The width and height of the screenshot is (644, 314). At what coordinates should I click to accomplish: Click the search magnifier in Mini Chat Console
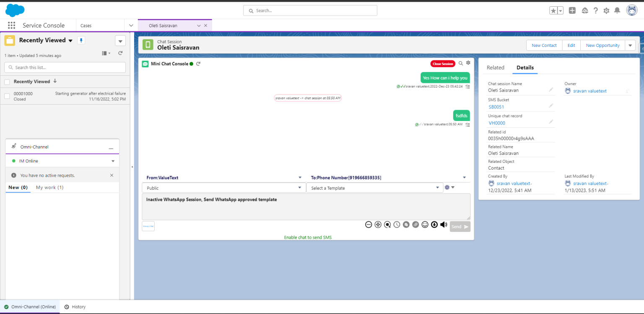point(461,63)
